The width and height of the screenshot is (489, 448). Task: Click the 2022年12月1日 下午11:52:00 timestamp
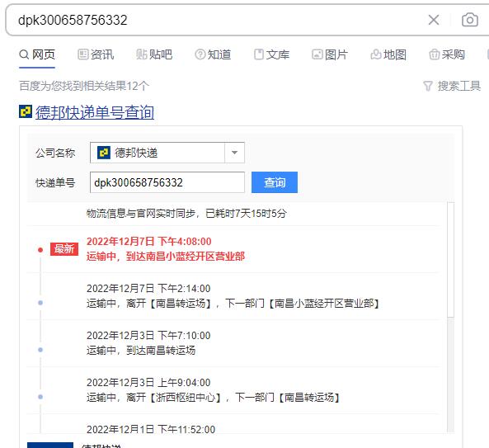(x=151, y=429)
